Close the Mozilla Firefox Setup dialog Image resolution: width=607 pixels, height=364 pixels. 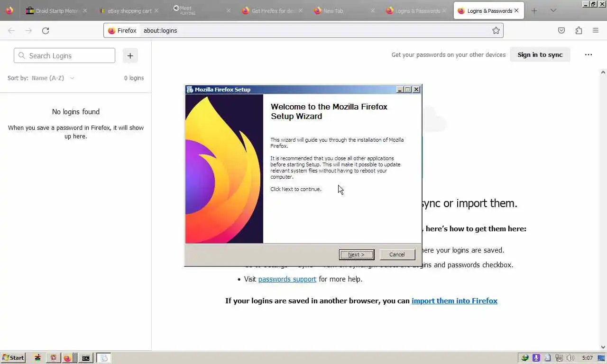[416, 89]
